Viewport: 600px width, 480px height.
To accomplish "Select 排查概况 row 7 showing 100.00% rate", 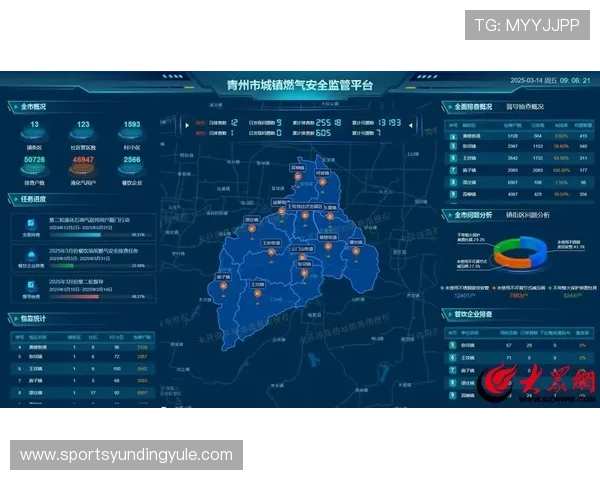I will pos(519,170).
